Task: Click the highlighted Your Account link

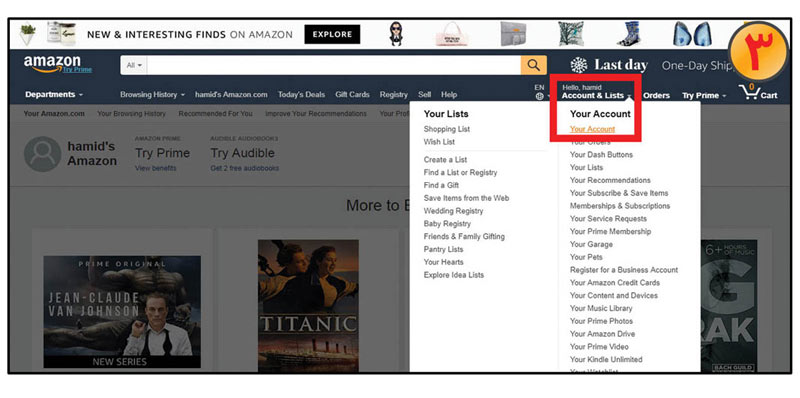Action: coord(592,129)
